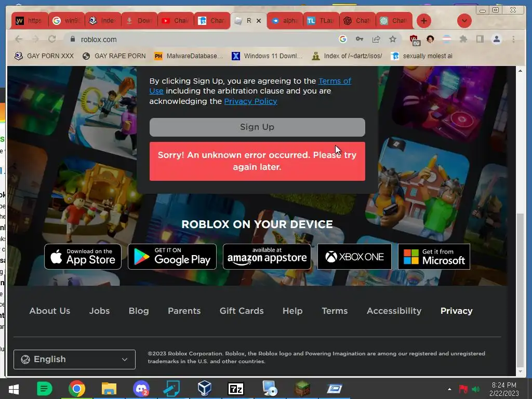This screenshot has width=532, height=399.
Task: Open the extensions puzzle piece menu
Action: tap(463, 39)
